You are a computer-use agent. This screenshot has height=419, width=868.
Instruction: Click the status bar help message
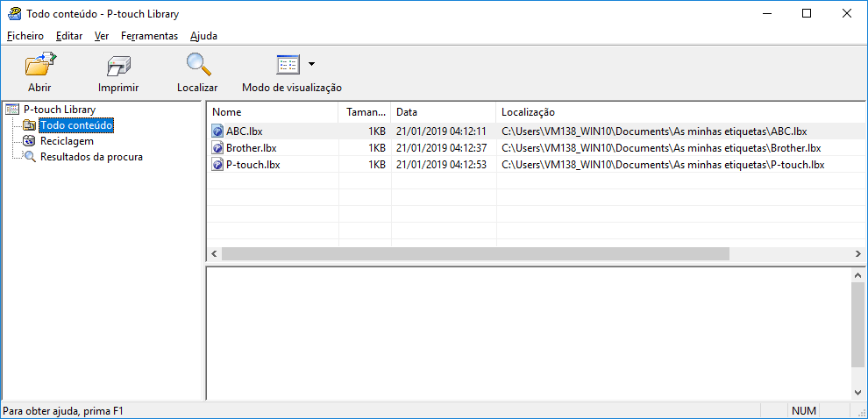[x=63, y=411]
